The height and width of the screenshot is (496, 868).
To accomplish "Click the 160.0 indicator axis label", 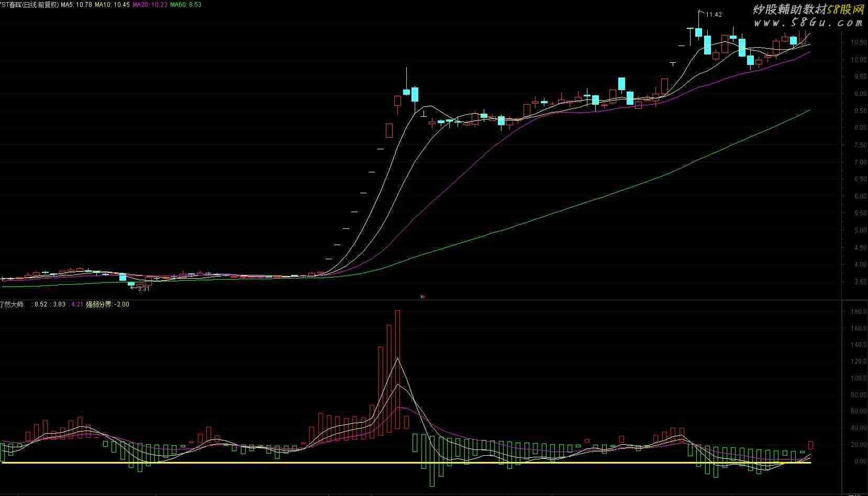I will pyautogui.click(x=859, y=328).
